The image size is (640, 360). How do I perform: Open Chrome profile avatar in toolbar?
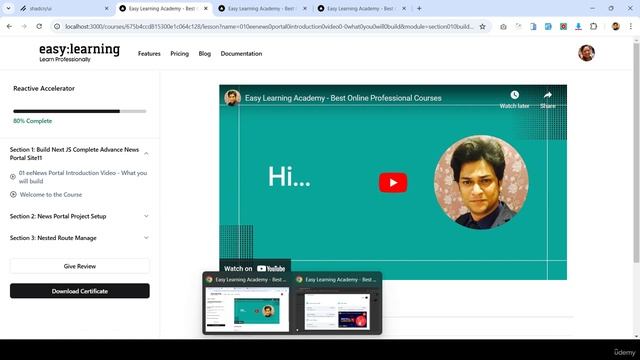coord(616,27)
